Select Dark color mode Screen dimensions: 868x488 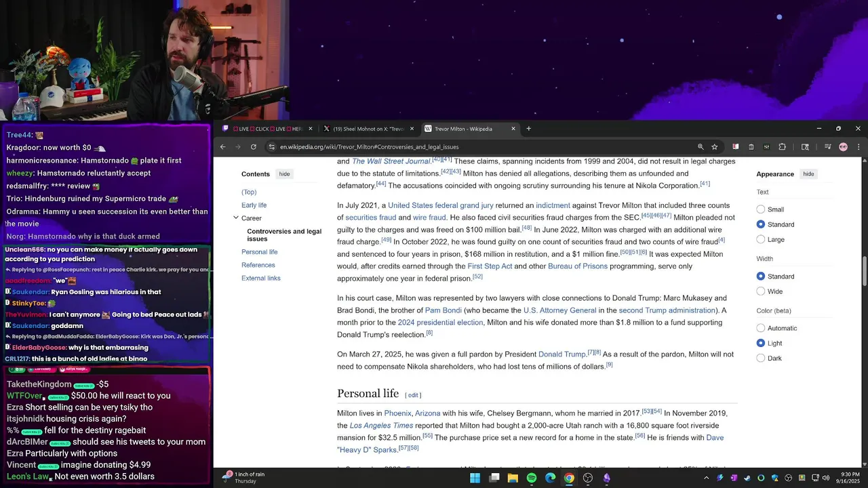click(x=761, y=358)
